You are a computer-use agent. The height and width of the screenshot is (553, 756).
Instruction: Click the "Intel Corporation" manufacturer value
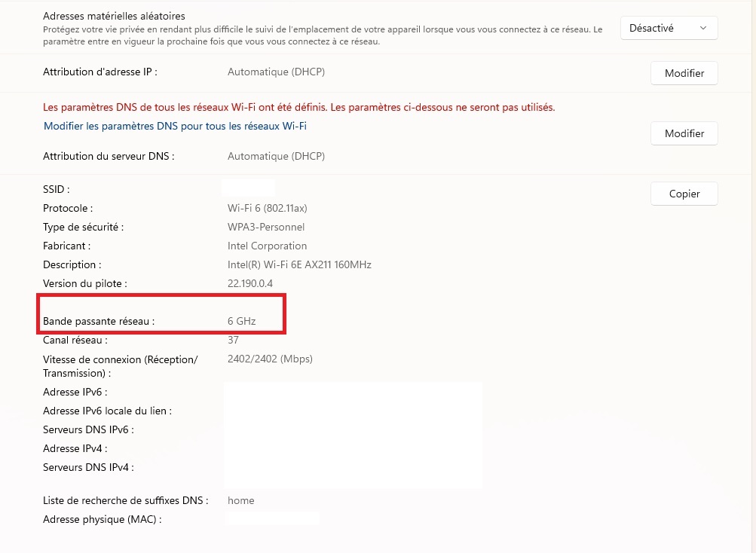tap(267, 246)
